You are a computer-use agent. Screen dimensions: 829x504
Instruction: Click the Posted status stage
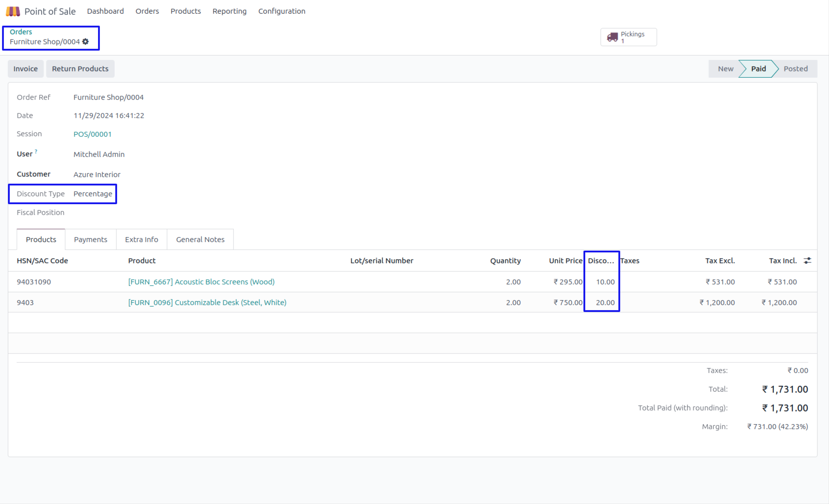pos(795,69)
